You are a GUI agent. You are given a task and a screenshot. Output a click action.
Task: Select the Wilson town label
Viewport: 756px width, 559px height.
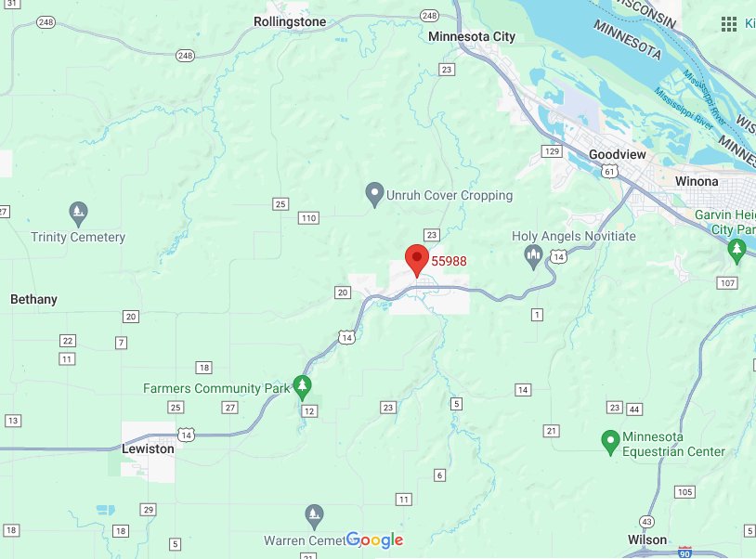pyautogui.click(x=647, y=539)
